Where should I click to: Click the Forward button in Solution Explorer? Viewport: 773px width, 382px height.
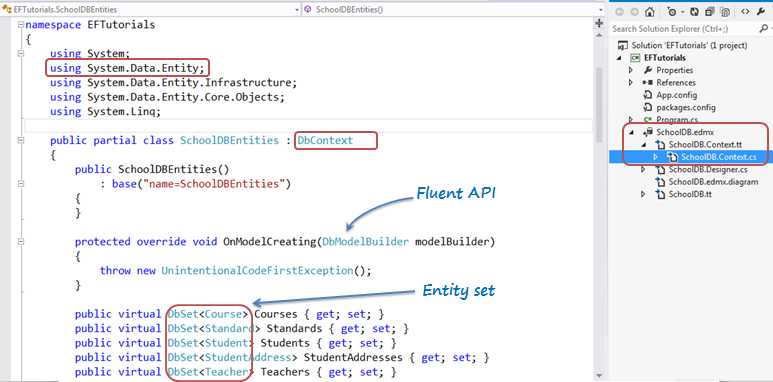(634, 12)
